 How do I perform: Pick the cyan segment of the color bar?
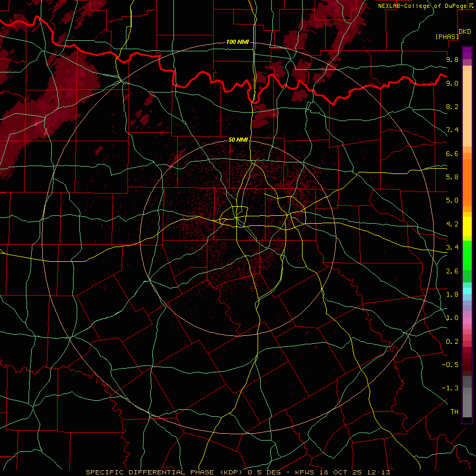point(467,291)
